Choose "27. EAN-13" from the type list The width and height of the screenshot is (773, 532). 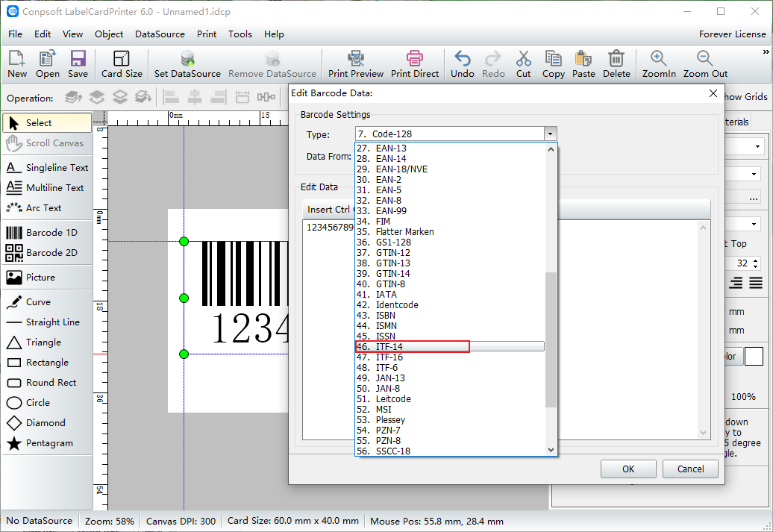point(450,148)
